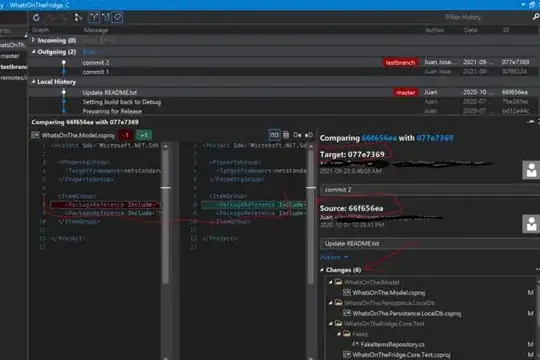Select the commit 1 row

point(284,72)
